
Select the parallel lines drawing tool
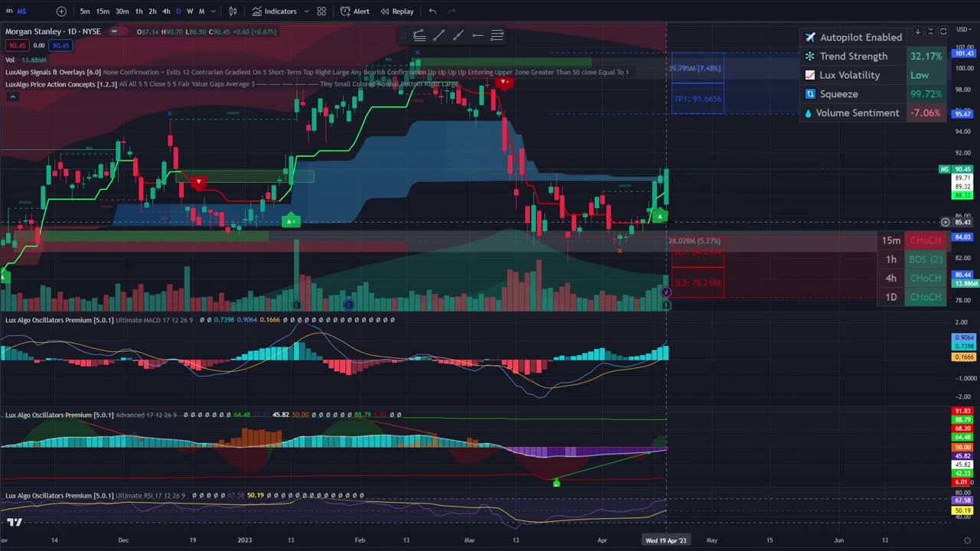(x=497, y=35)
